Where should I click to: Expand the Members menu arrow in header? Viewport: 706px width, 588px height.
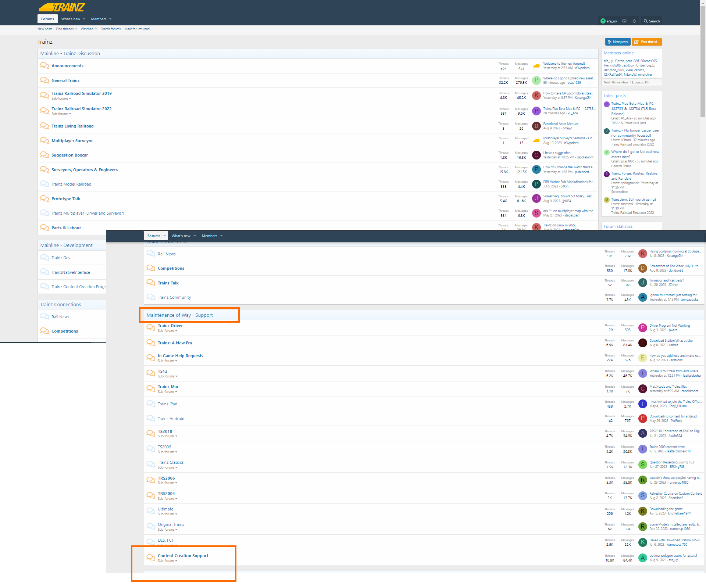pyautogui.click(x=110, y=19)
